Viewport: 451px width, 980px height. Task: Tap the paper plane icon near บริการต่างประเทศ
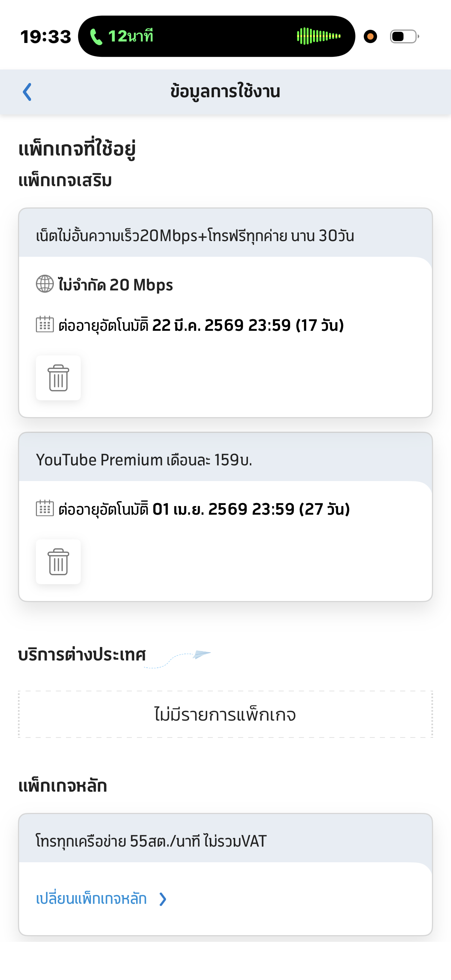tap(201, 654)
